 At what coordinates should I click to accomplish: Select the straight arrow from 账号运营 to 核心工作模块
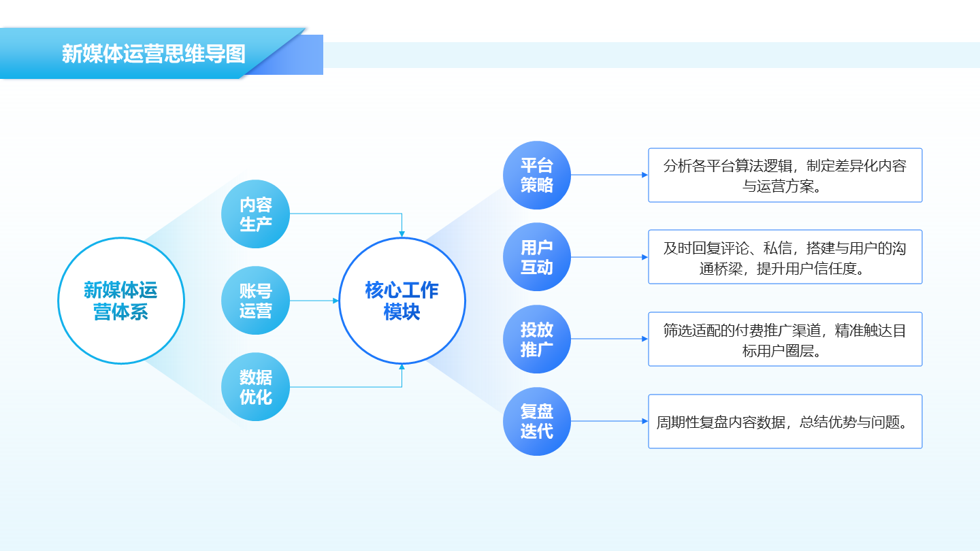[x=314, y=301]
